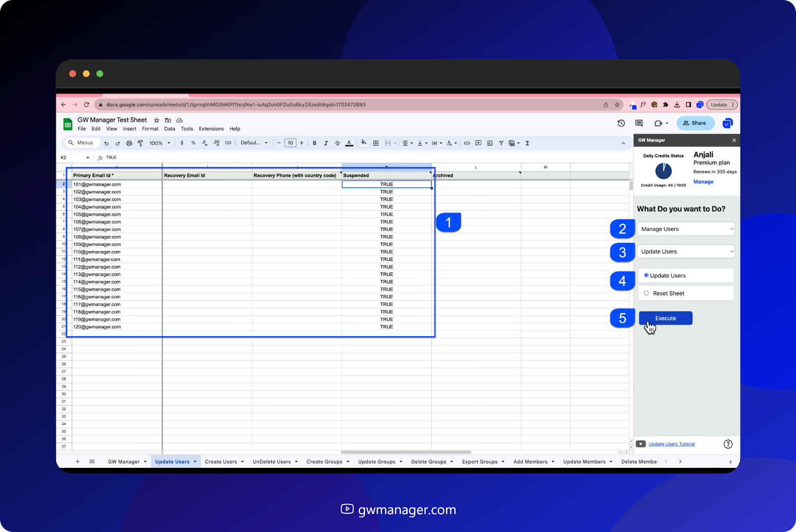Image resolution: width=796 pixels, height=532 pixels.
Task: Open the browser extensions puzzle icon
Action: 666,105
